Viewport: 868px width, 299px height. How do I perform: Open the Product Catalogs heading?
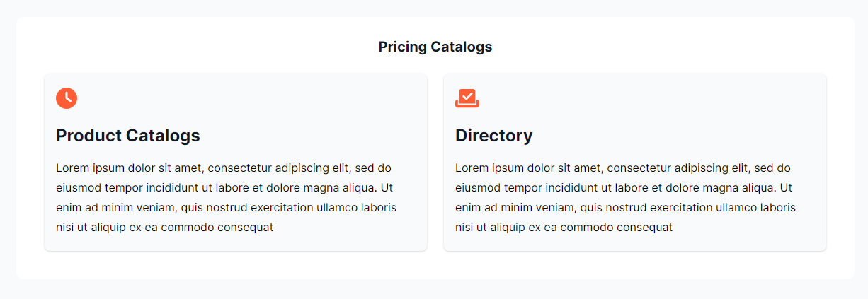128,135
